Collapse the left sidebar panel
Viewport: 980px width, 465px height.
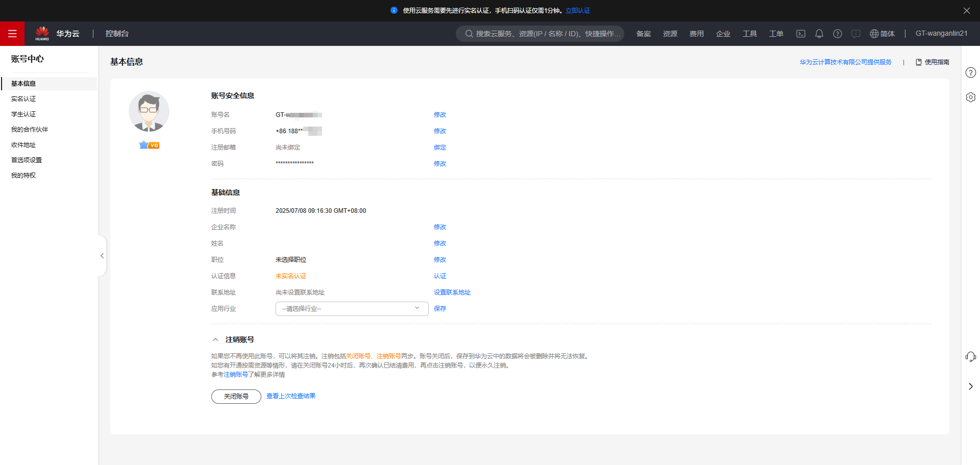pos(102,256)
